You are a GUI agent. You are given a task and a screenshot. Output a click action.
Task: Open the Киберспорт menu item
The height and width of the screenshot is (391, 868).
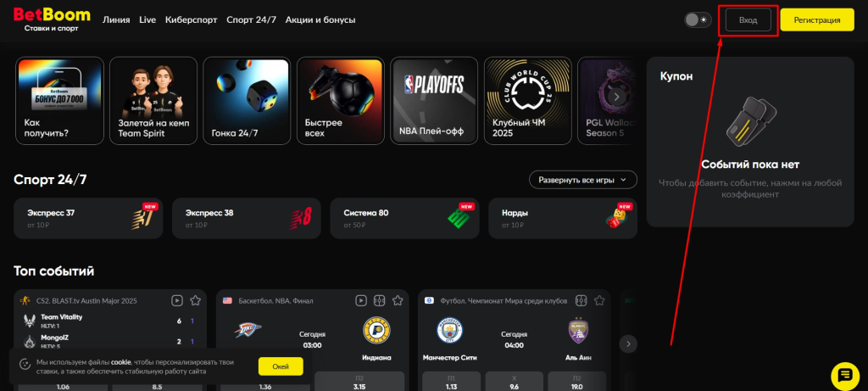point(191,20)
